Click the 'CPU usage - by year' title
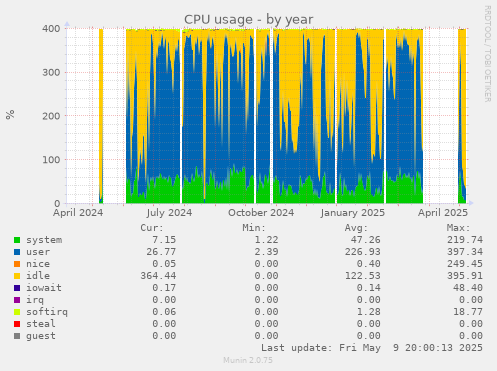Viewport: 497px width, 371px height. coord(248,19)
